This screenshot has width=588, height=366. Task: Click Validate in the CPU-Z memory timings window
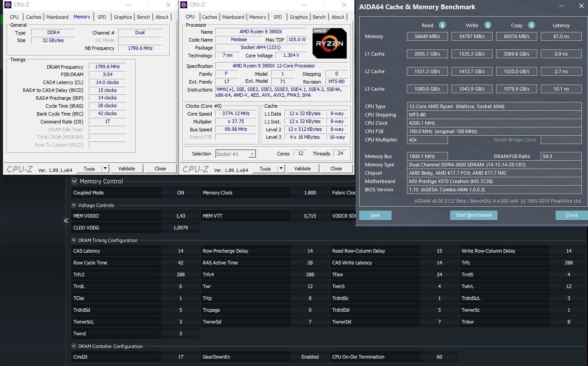point(126,169)
